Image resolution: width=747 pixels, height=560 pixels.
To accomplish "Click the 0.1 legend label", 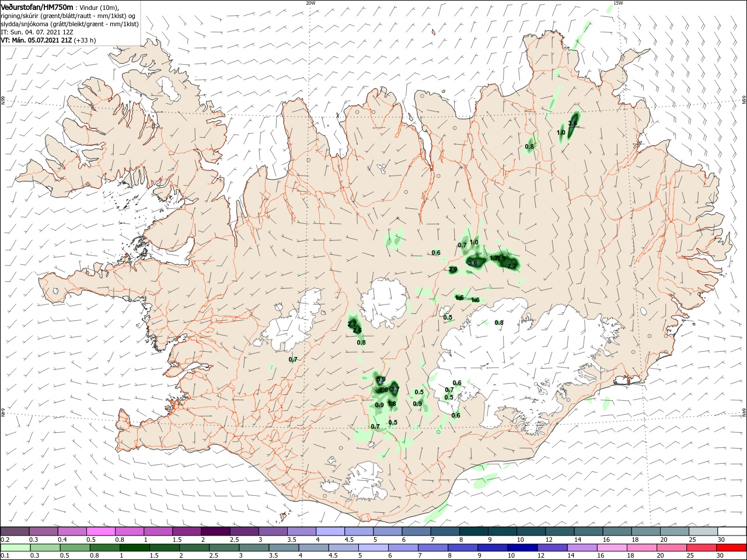I will click(5, 556).
